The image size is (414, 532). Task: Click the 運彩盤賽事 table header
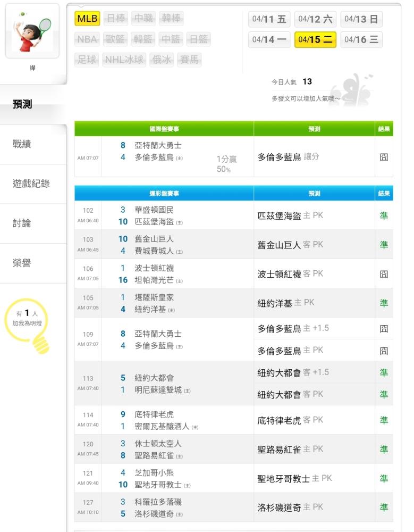[x=164, y=194]
